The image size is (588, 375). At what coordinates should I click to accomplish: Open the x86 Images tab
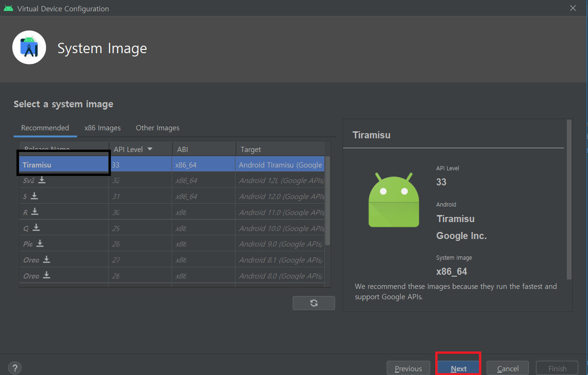click(x=102, y=128)
